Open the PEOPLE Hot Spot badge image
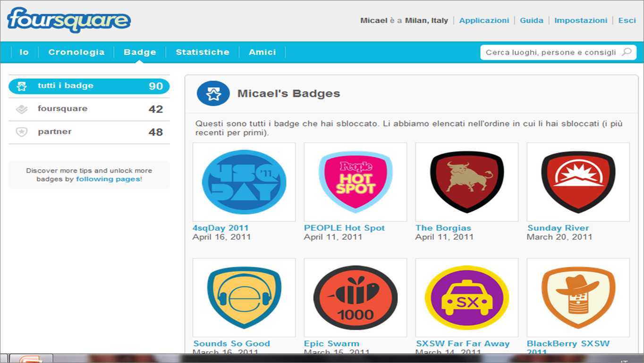Image resolution: width=644 pixels, height=363 pixels. coord(356,182)
